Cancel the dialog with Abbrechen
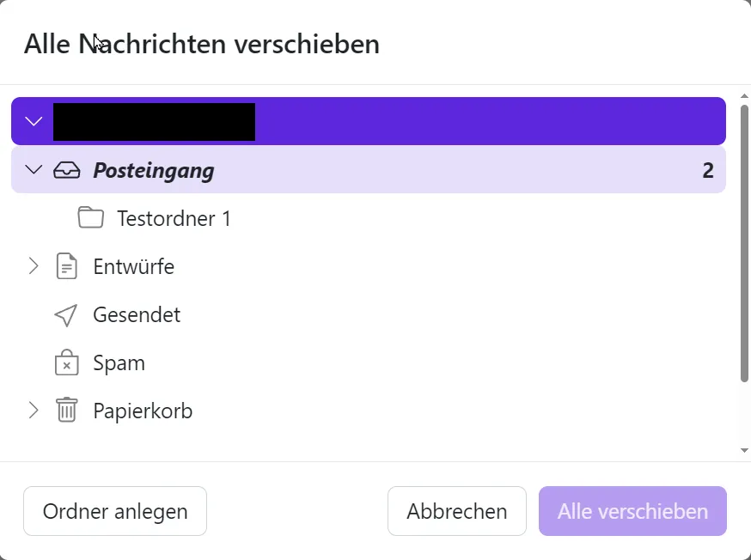Viewport: 751px width, 560px height. point(456,511)
